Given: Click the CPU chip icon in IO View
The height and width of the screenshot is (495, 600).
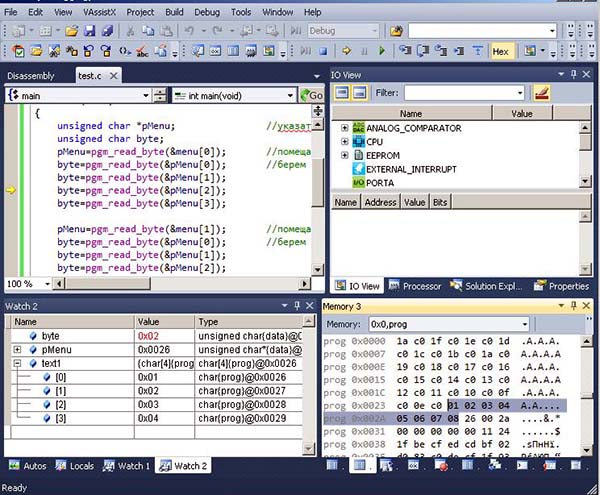Looking at the screenshot, I should (357, 142).
